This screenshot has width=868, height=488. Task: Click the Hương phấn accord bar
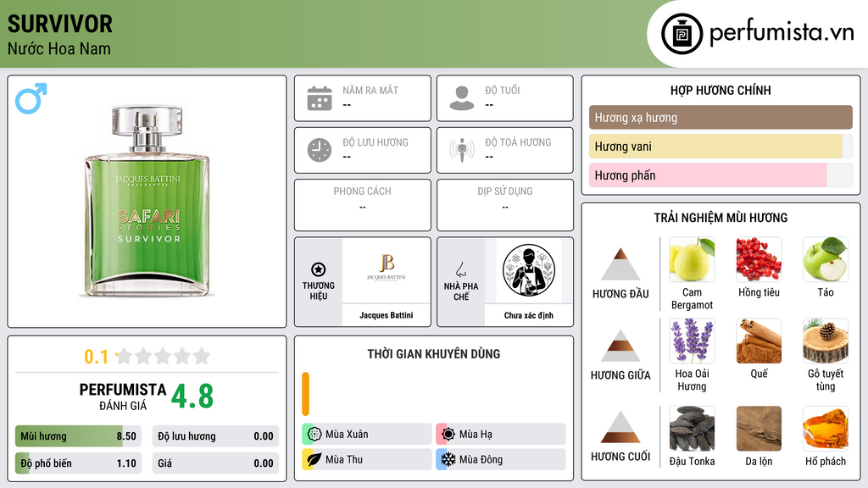point(721,175)
